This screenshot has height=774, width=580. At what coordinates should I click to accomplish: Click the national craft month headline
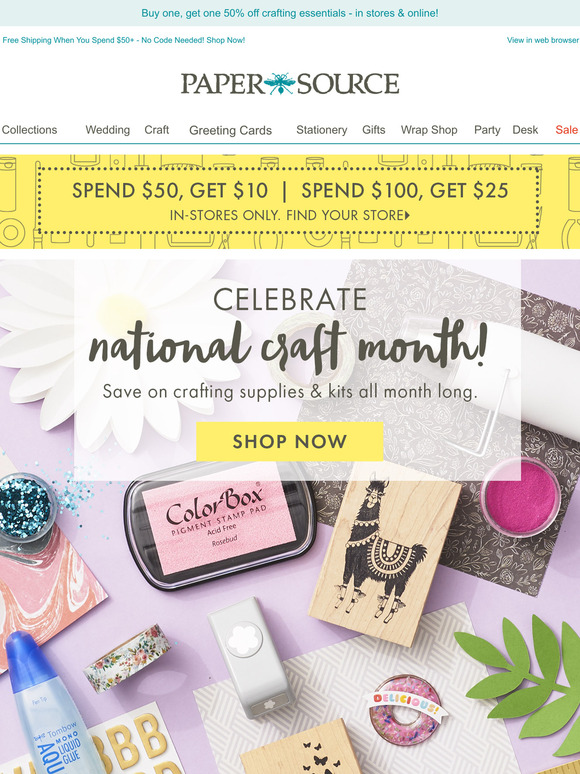pyautogui.click(x=288, y=346)
